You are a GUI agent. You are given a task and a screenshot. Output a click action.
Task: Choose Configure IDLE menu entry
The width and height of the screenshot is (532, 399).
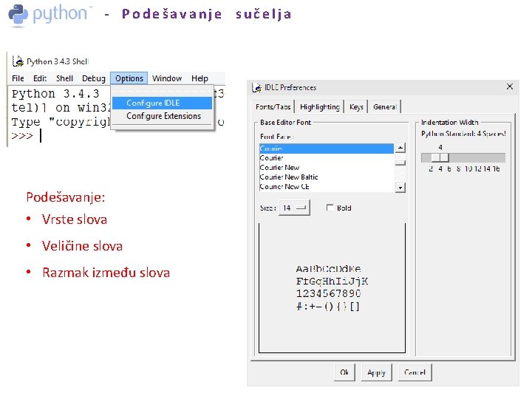click(162, 103)
